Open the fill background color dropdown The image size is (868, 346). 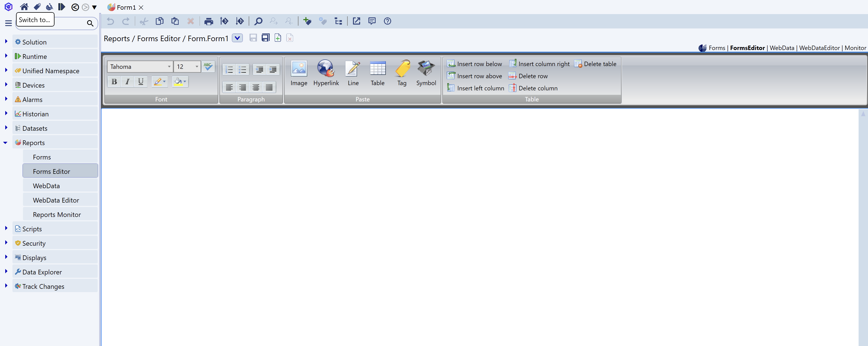click(x=185, y=82)
